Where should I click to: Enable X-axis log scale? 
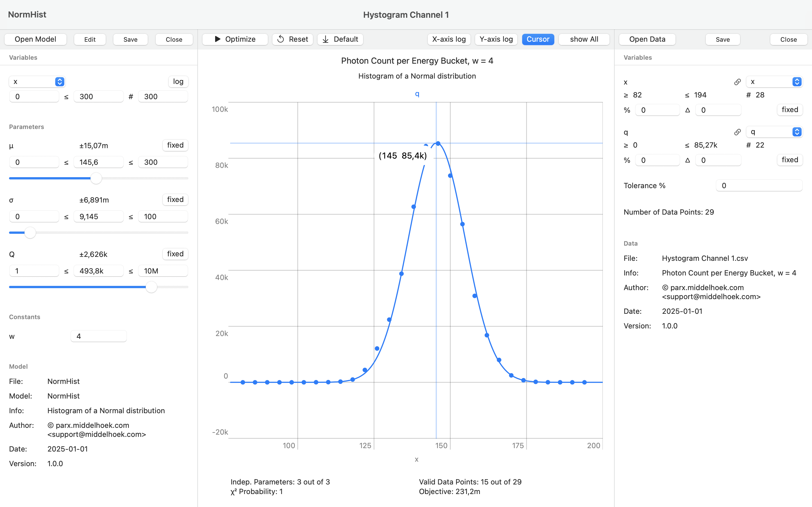449,39
